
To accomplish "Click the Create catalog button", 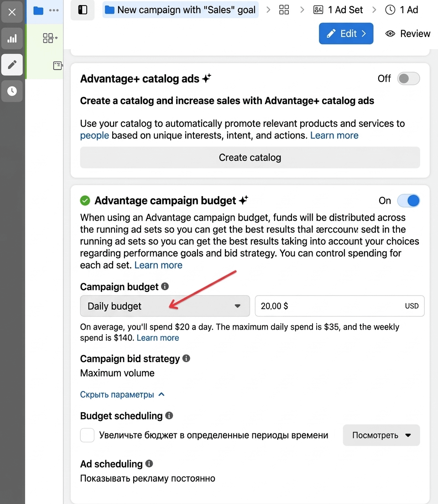I will click(250, 158).
